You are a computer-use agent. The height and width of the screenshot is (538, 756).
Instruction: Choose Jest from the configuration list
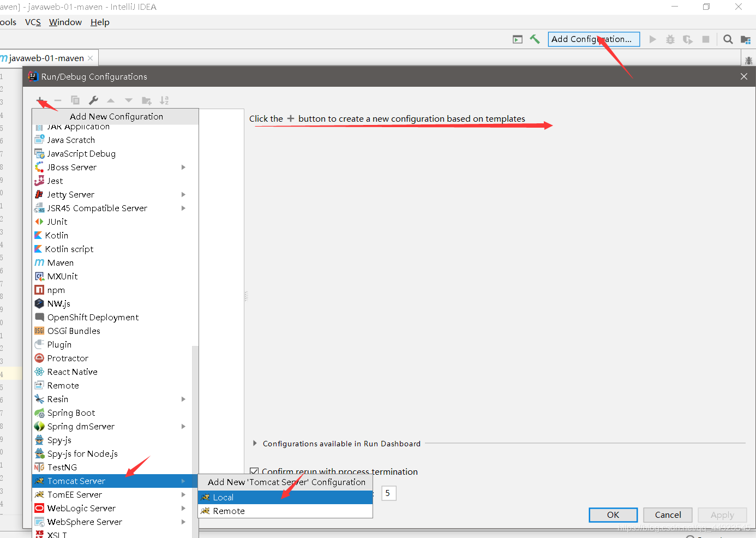(115, 181)
